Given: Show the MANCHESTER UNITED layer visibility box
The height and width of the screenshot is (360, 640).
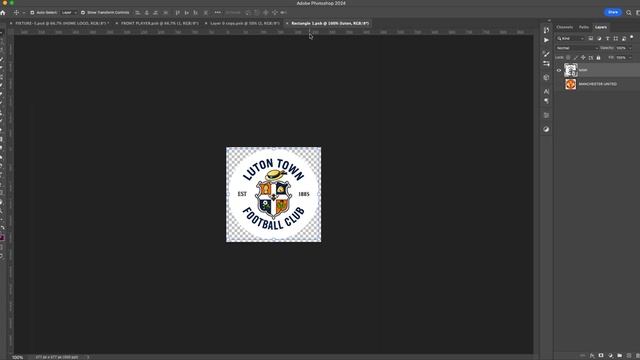Looking at the screenshot, I should tap(559, 84).
